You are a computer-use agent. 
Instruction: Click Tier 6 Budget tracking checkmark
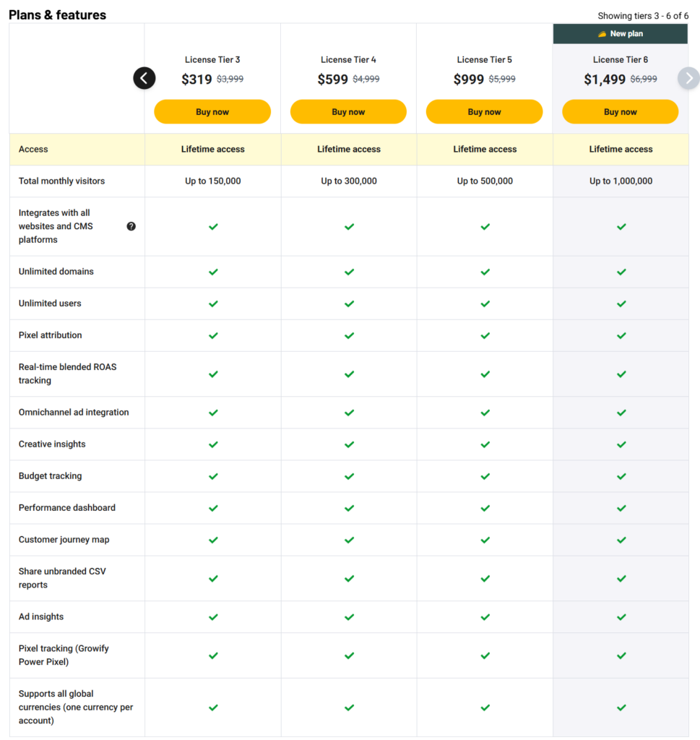621,476
